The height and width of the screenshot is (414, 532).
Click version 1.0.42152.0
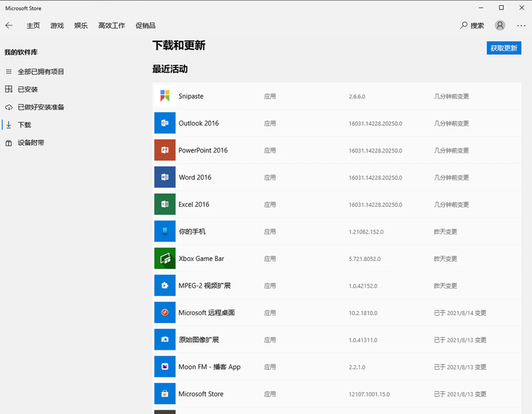[363, 286]
